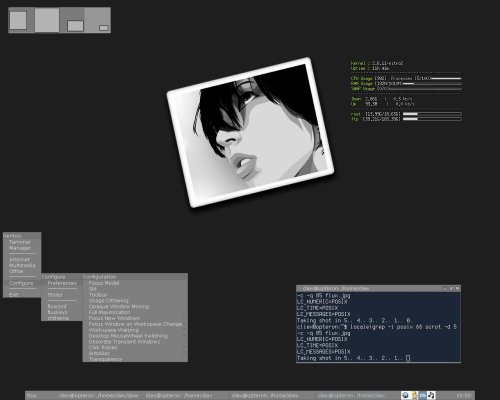Close the terminal window
The width and height of the screenshot is (500, 400).
(x=458, y=288)
